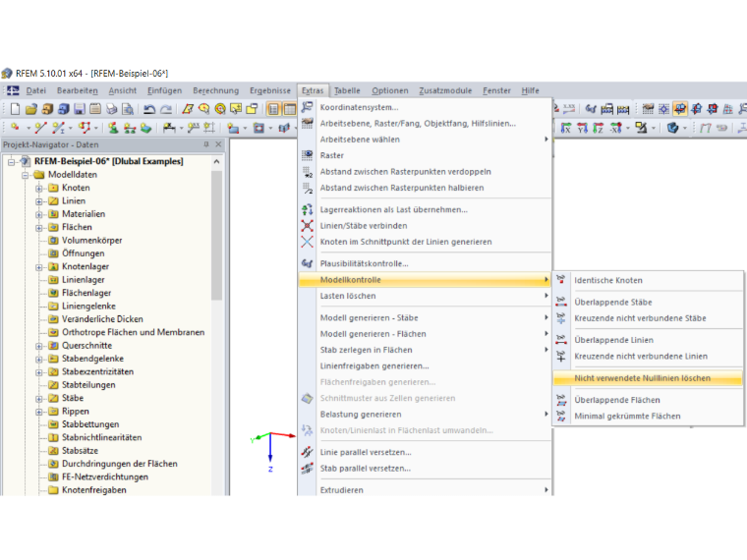
Task: Choose Überlappende Stäbe in submenu
Action: click(648, 302)
